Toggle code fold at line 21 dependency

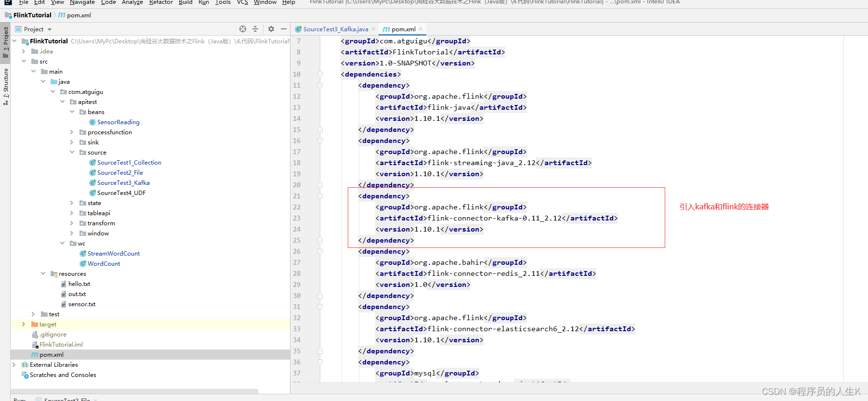click(x=320, y=196)
